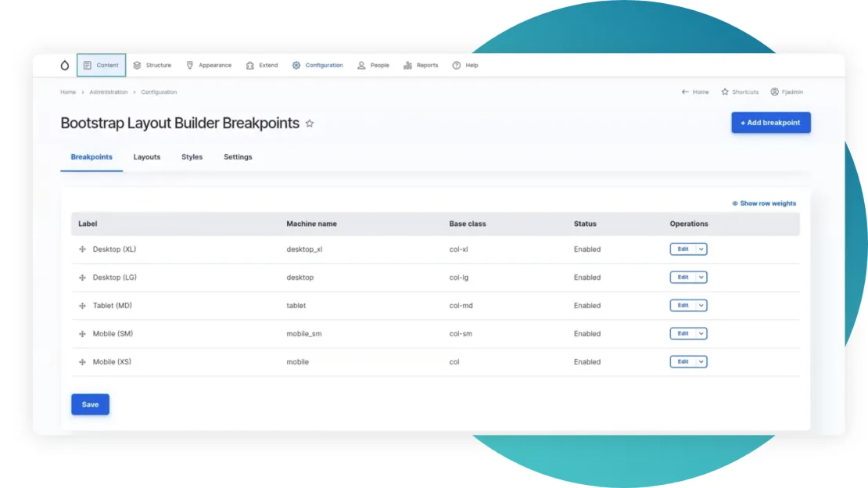Click the Machine name column header

coord(312,224)
